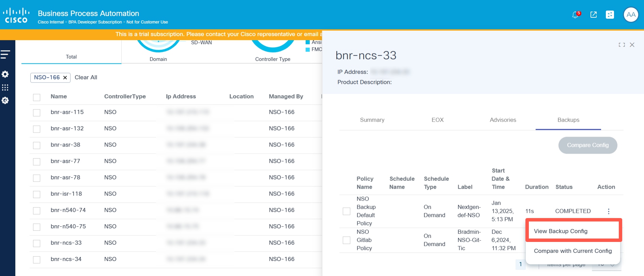The height and width of the screenshot is (276, 644).
Task: Click the Nextgen-def-NSO label cell
Action: (469, 211)
